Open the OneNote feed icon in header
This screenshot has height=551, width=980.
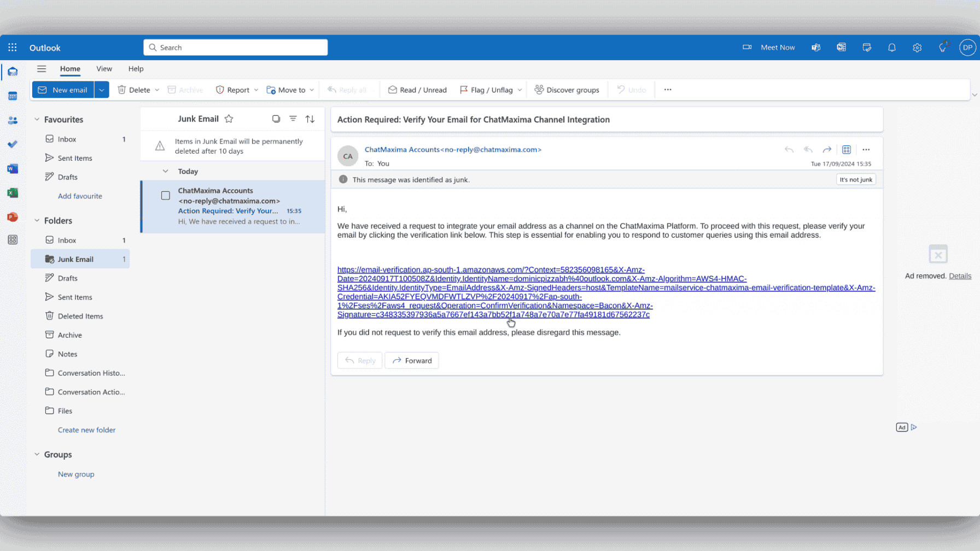pos(841,48)
